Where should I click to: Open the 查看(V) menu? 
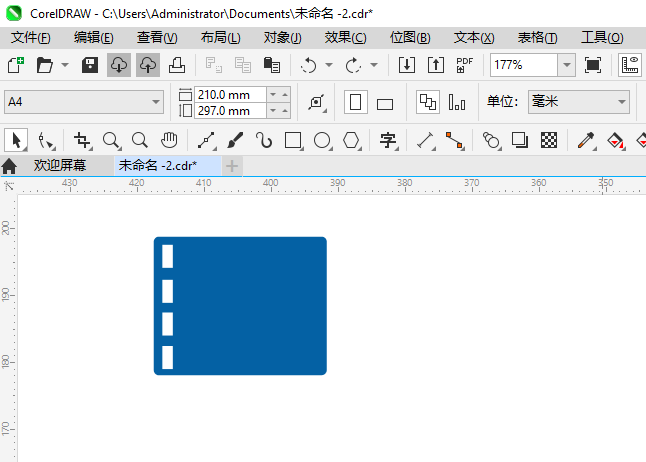click(157, 38)
